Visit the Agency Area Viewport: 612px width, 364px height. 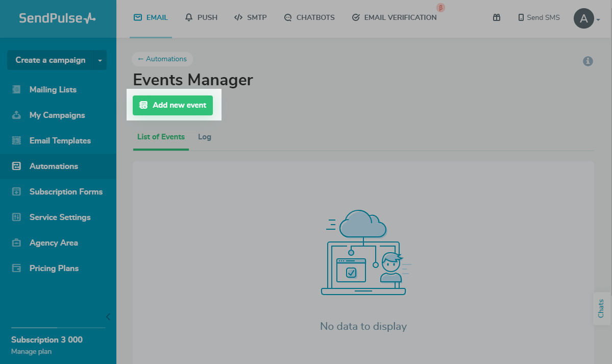pyautogui.click(x=54, y=242)
